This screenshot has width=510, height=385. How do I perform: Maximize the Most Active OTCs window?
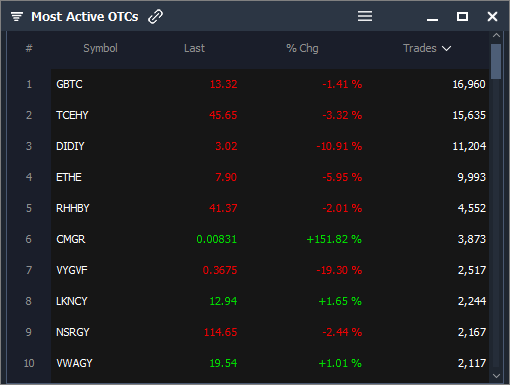[462, 16]
